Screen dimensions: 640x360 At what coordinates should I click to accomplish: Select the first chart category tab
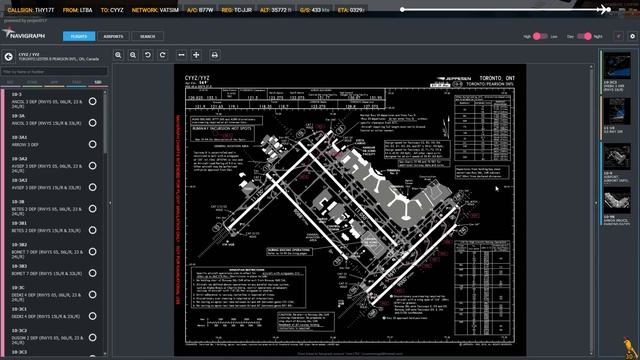[10, 83]
